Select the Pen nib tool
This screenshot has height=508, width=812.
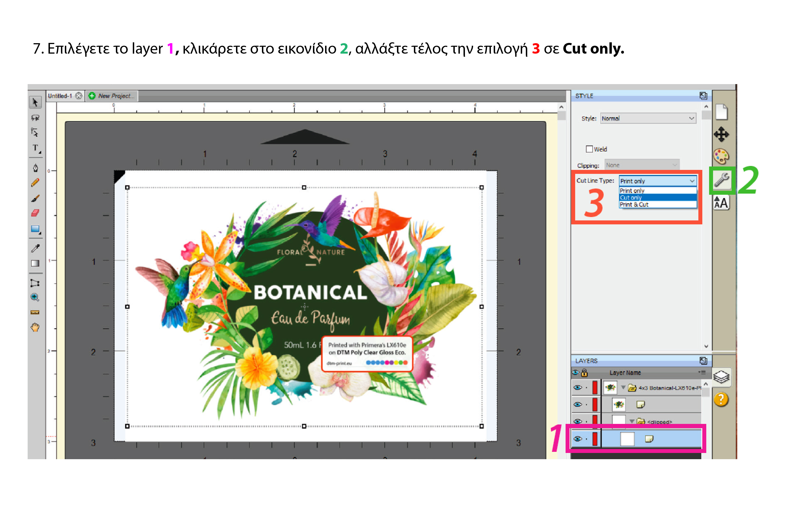coord(35,168)
